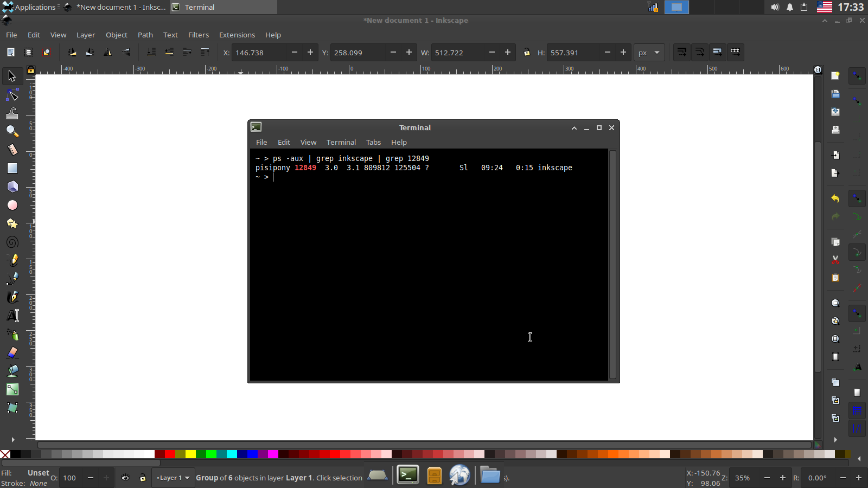868x488 pixels.
Task: Open the px units dropdown
Action: [x=649, y=53]
